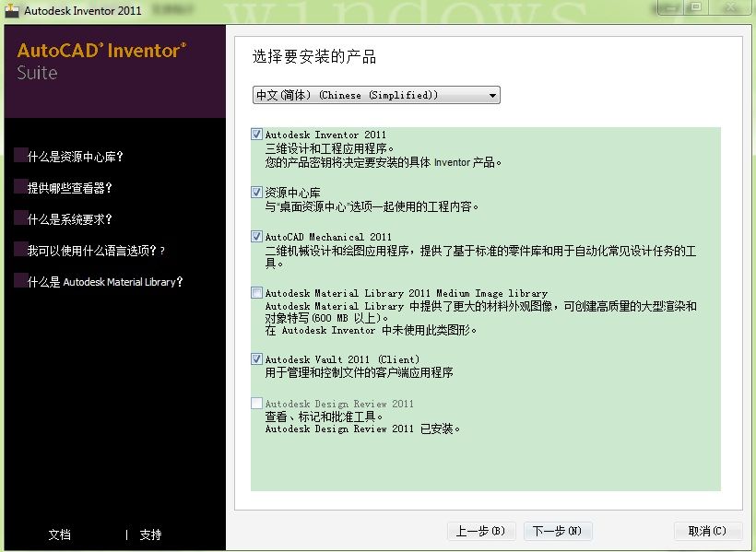Screen dimensions: 756x552
Task: Click bullet icon beside 什么是资源中心库?
Action: coord(21,155)
